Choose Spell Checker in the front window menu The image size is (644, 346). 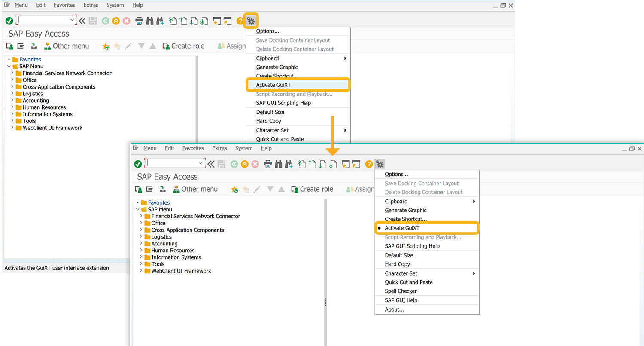click(x=427, y=291)
